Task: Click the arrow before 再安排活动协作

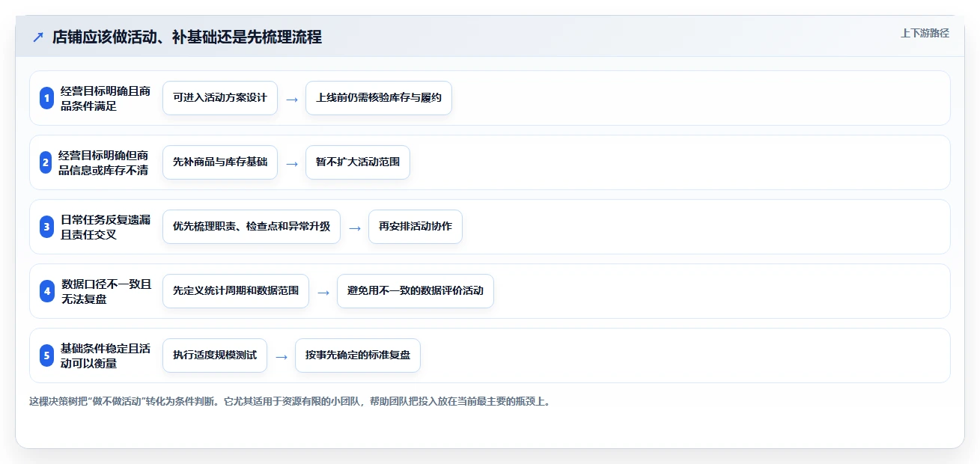Action: click(355, 228)
